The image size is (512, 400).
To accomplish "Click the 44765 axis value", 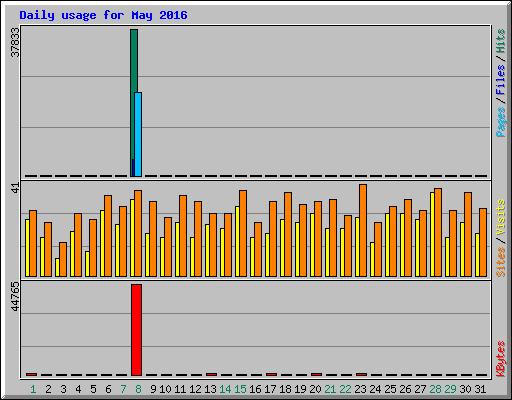I will 15,296.
